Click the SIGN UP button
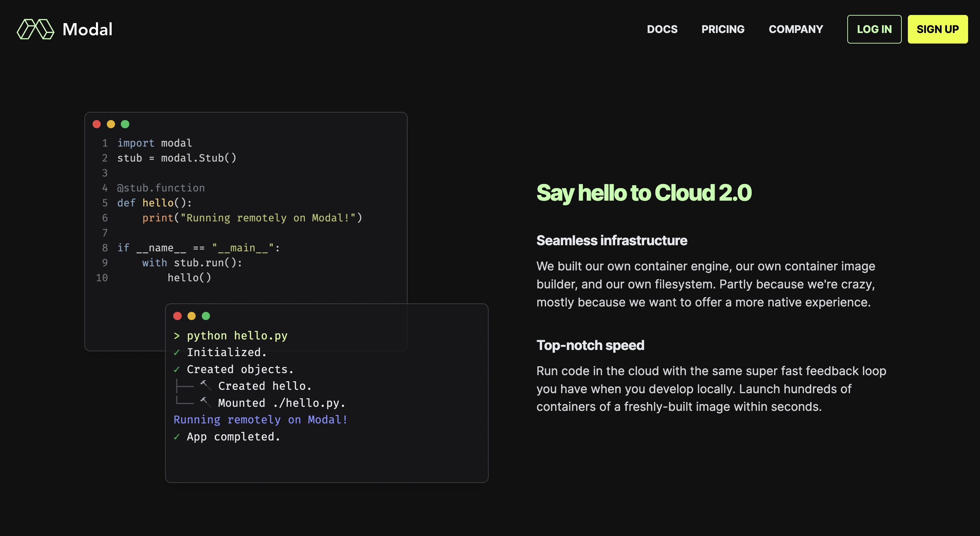980x536 pixels. click(937, 29)
